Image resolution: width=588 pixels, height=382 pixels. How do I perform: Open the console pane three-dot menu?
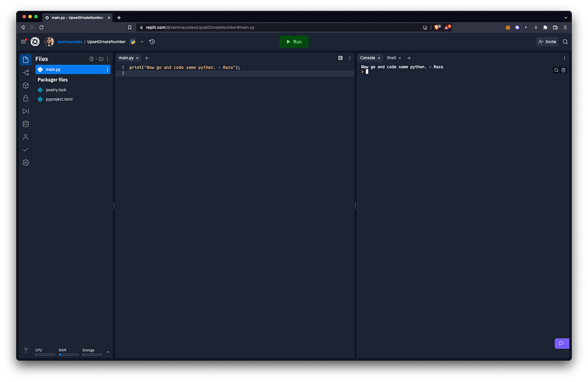pos(564,58)
